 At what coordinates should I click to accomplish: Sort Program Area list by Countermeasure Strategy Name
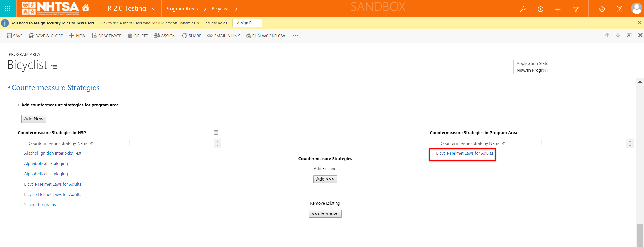(473, 143)
